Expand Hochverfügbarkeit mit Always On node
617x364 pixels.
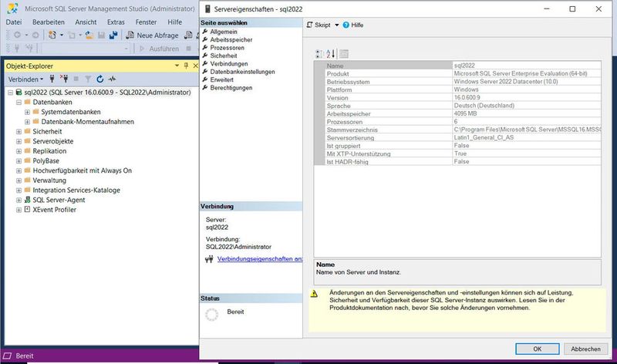pos(19,171)
